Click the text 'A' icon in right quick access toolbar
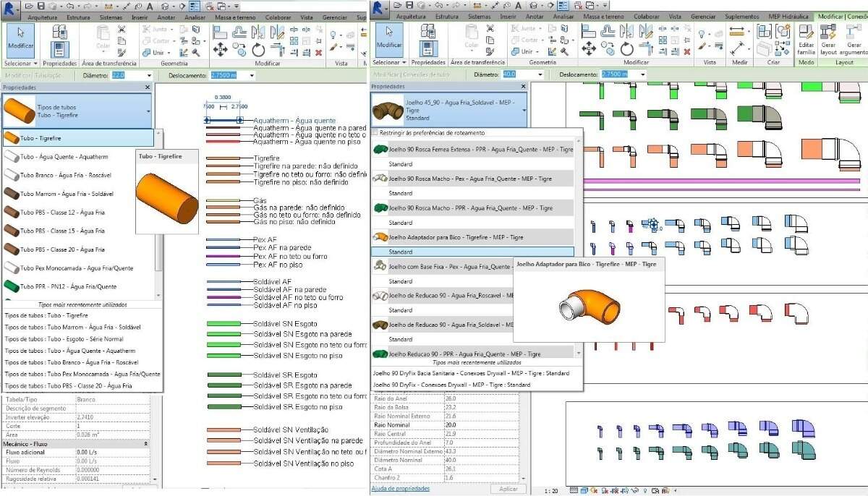The width and height of the screenshot is (868, 496). (x=519, y=5)
